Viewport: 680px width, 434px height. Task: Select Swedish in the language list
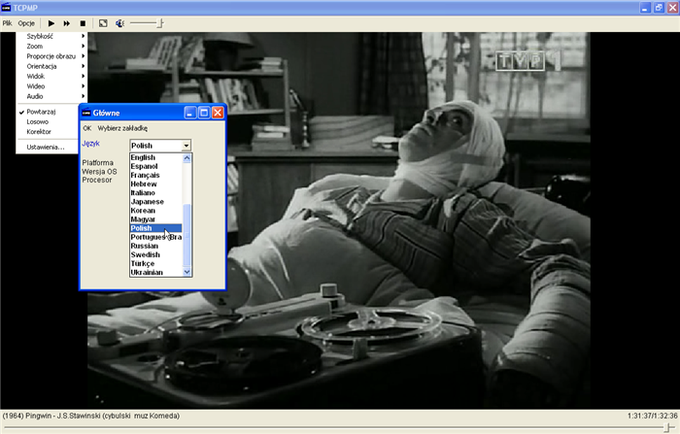click(156, 255)
